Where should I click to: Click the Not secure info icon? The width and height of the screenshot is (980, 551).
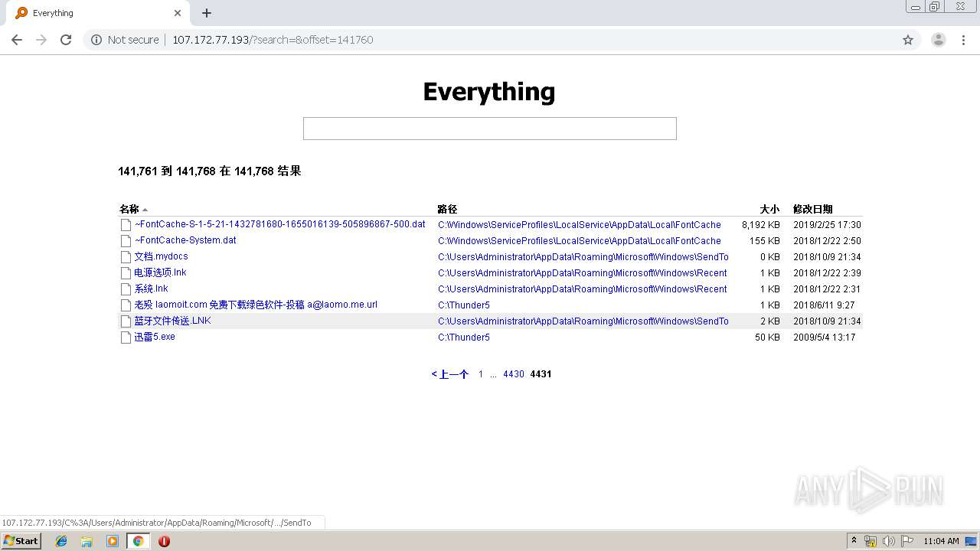pos(96,40)
